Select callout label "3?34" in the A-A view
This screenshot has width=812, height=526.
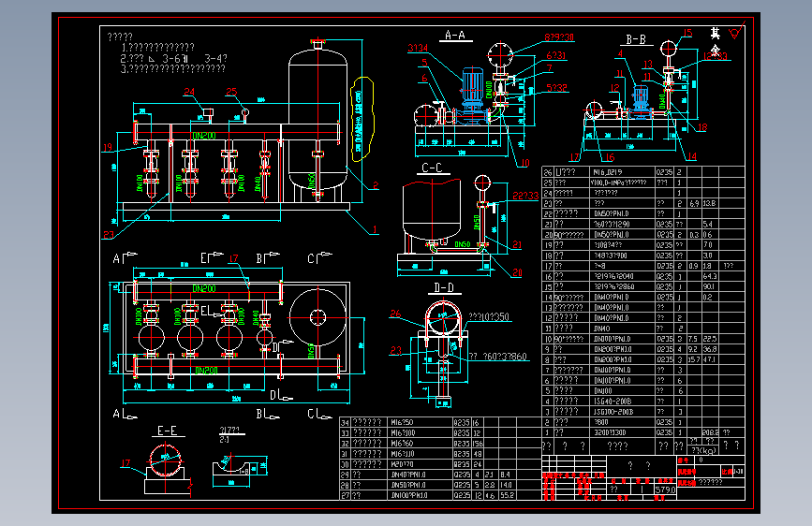pos(418,48)
